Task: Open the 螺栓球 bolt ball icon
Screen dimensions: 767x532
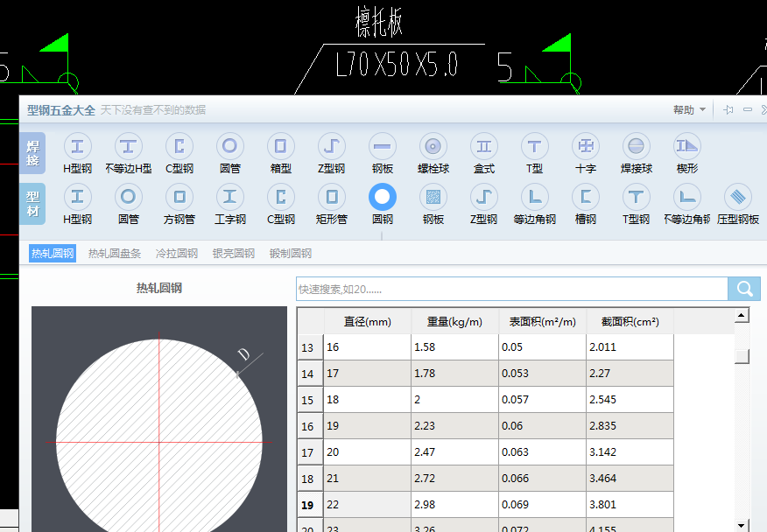Action: 433,146
